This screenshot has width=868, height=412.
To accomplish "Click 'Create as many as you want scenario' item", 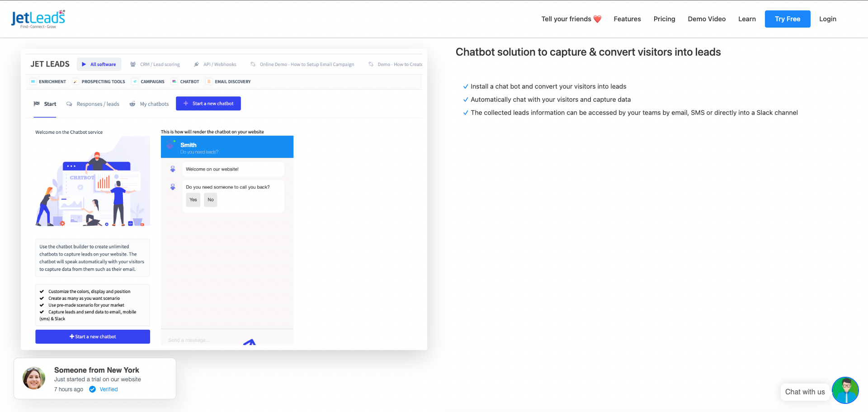I will 84,298.
